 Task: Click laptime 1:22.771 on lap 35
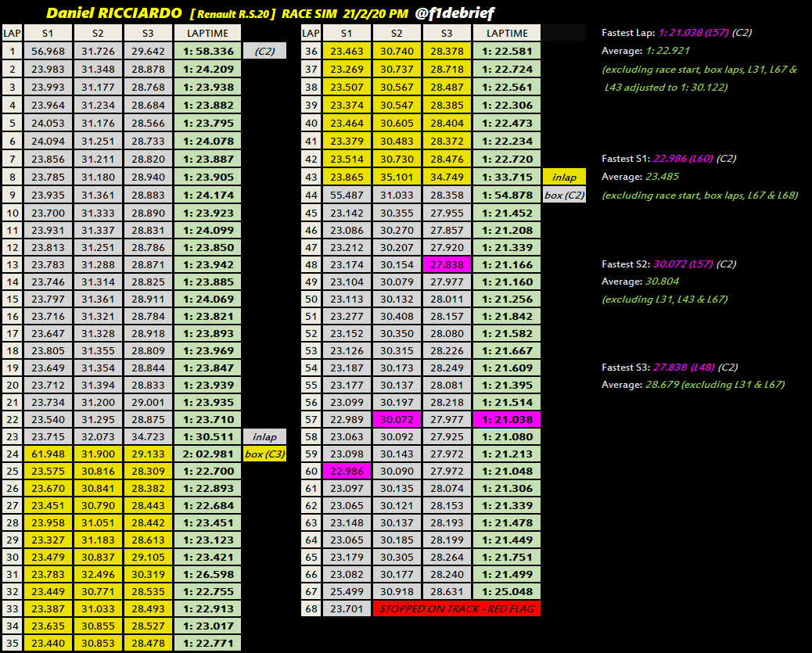[207, 643]
